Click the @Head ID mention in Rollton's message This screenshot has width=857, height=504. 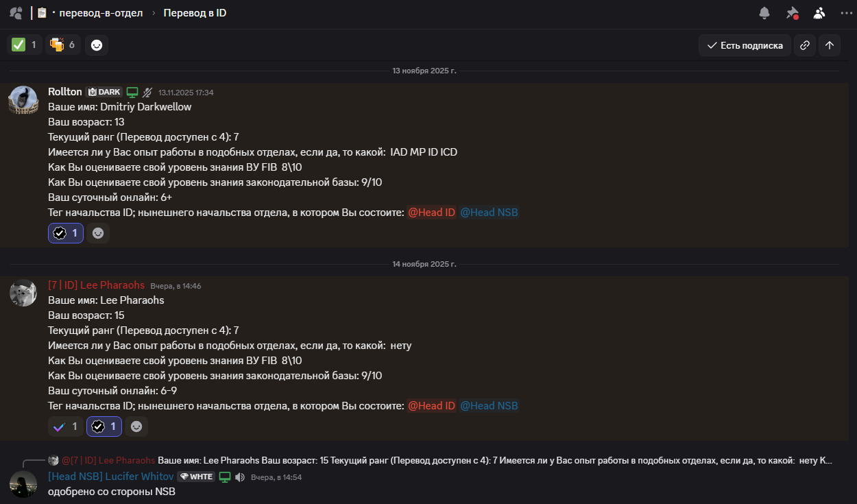[x=431, y=213]
